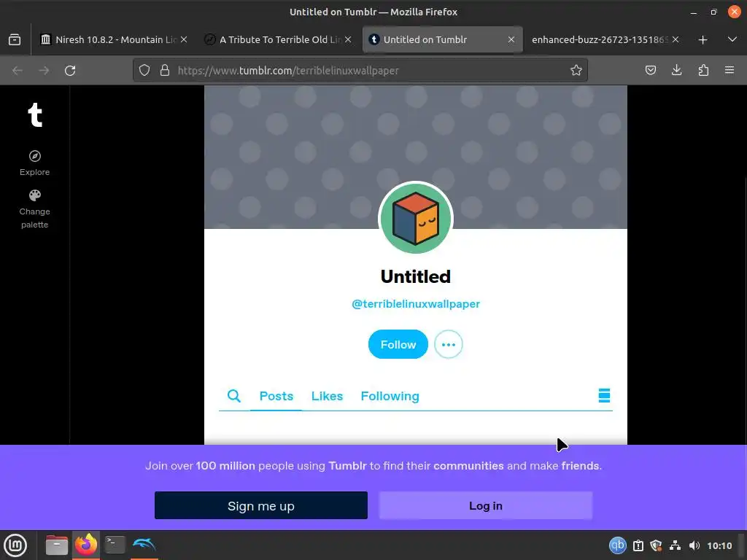Open the three-dots more options button

(x=449, y=344)
